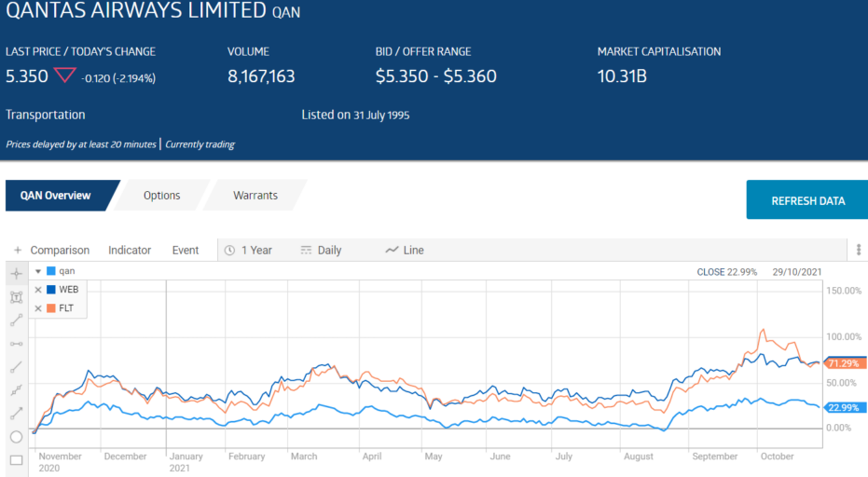Click the October x-axis label
Image resolution: width=868 pixels, height=477 pixels.
[778, 457]
